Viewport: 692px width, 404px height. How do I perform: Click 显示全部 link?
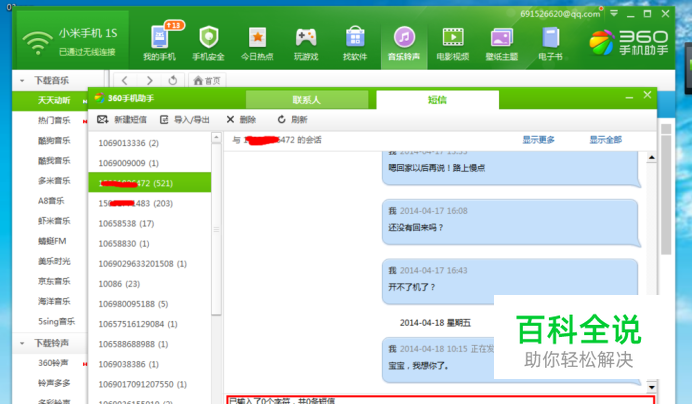[606, 140]
